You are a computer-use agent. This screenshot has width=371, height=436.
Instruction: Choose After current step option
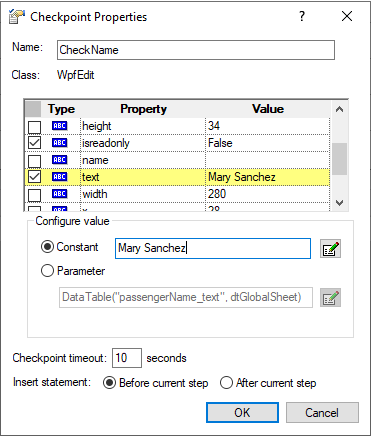point(226,383)
